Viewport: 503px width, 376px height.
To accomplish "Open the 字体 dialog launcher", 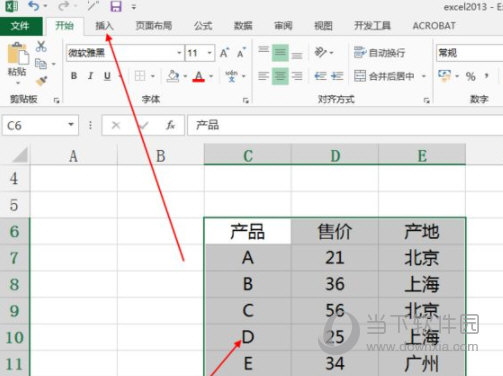I will (x=246, y=100).
